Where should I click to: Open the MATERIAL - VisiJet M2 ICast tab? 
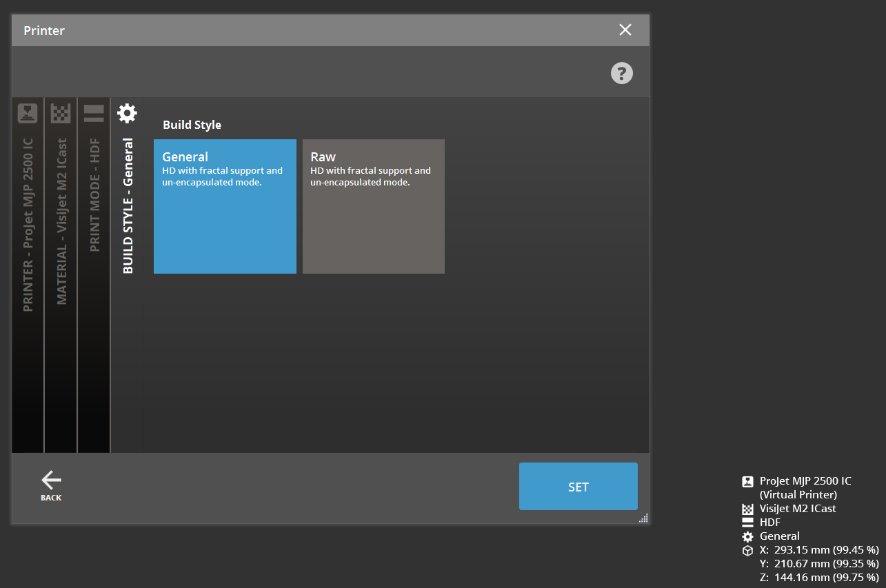pyautogui.click(x=61, y=221)
